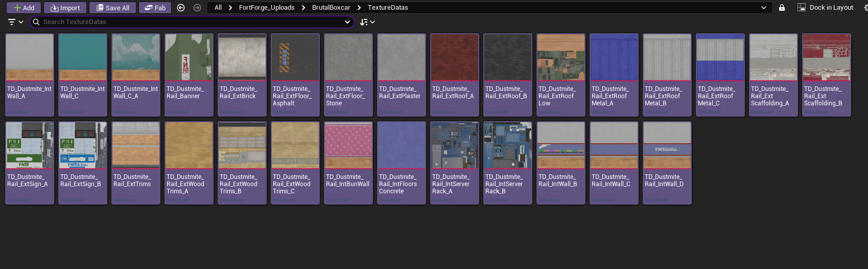The height and width of the screenshot is (269, 868).
Task: Select Rail_ExtWoodTrims_B asset
Action: click(242, 163)
